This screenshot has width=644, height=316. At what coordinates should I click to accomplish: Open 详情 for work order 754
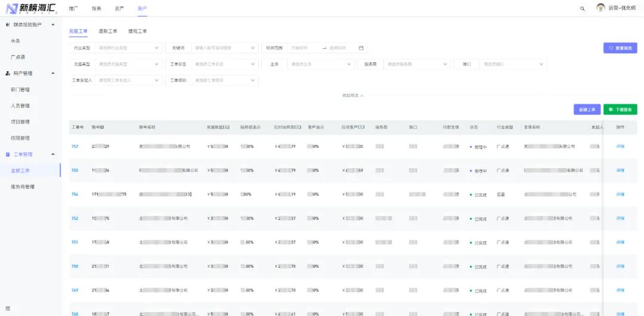coord(620,194)
